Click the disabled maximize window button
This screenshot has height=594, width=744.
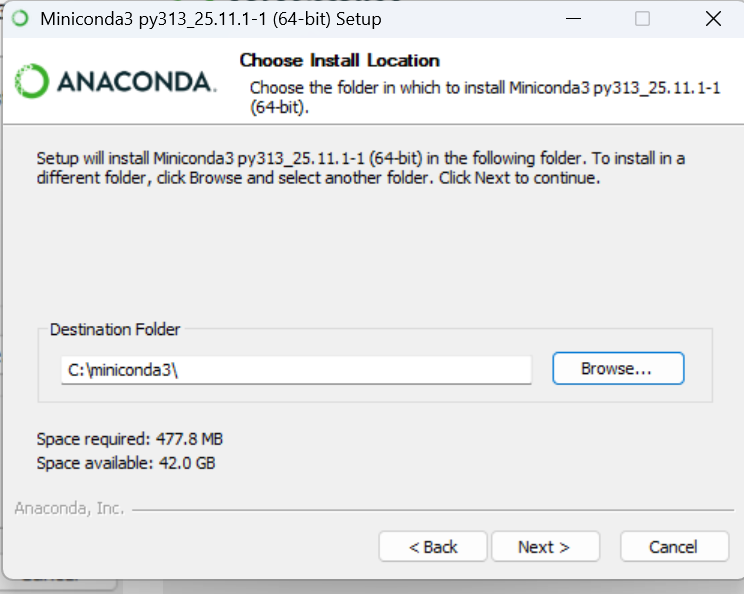coord(642,19)
